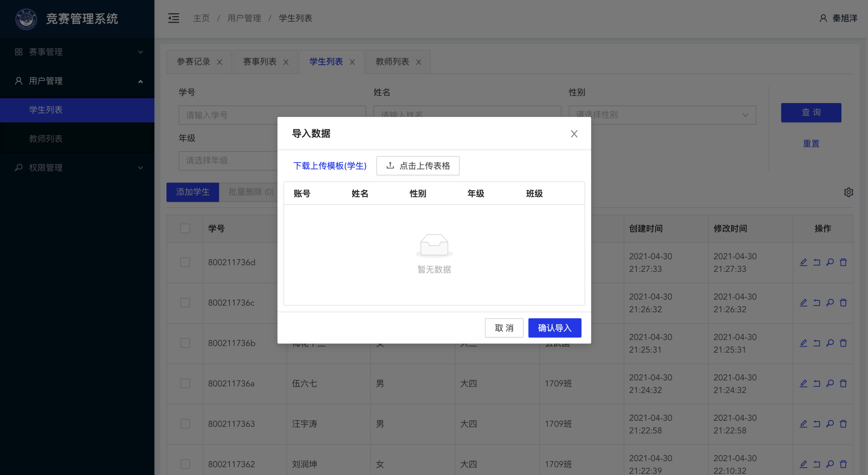
Task: Click the 下载上传模板(学生) link
Action: (x=330, y=166)
